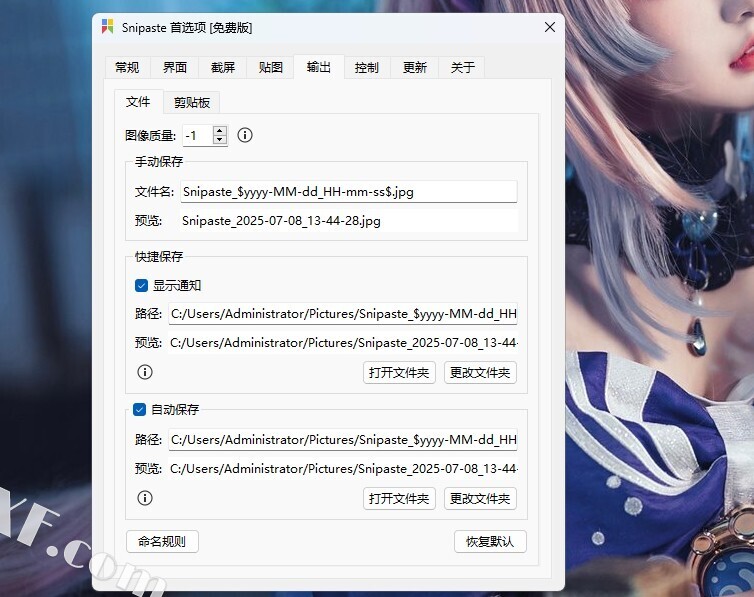754x597 pixels.
Task: Select the 输出 tab
Action: click(319, 67)
